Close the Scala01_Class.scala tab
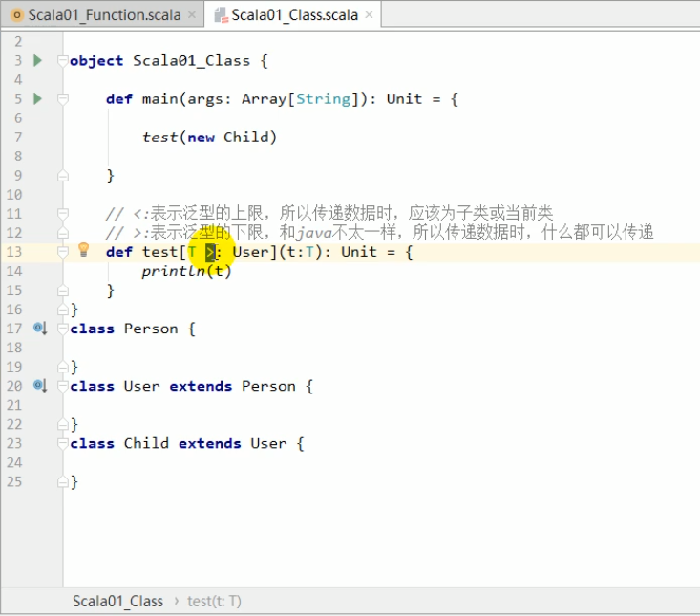700x616 pixels. (x=369, y=14)
